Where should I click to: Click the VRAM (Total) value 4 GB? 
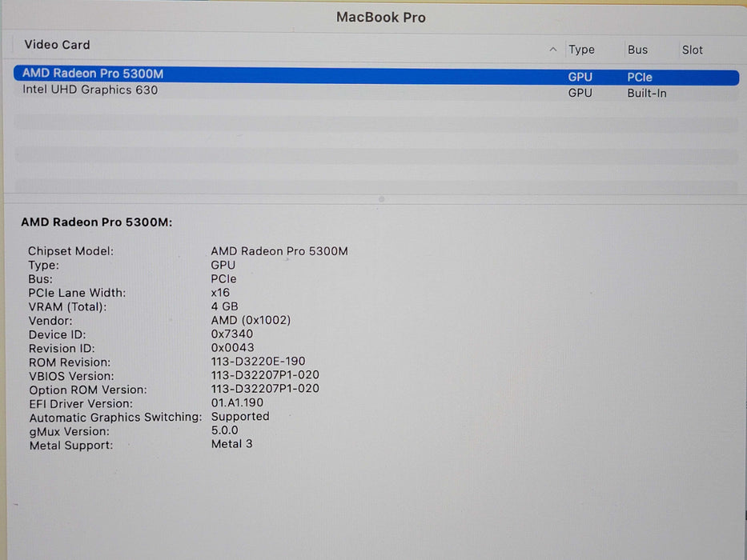224,306
